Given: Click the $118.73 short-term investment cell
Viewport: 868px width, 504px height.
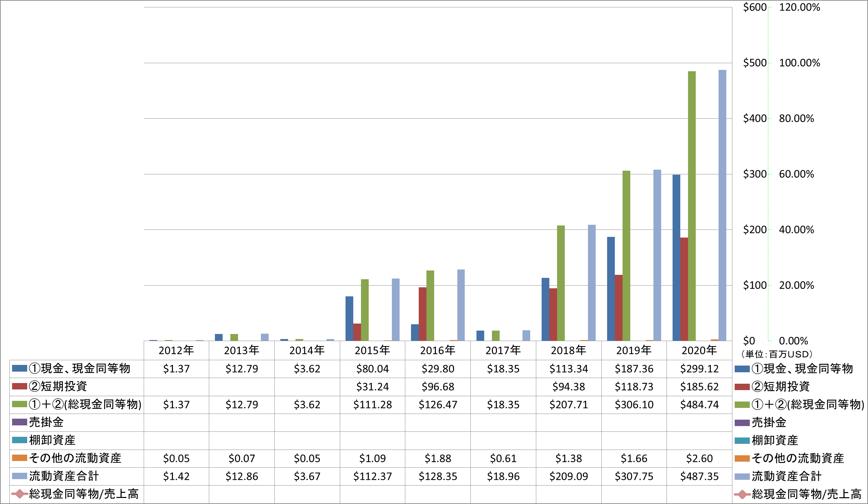Looking at the screenshot, I should (634, 387).
